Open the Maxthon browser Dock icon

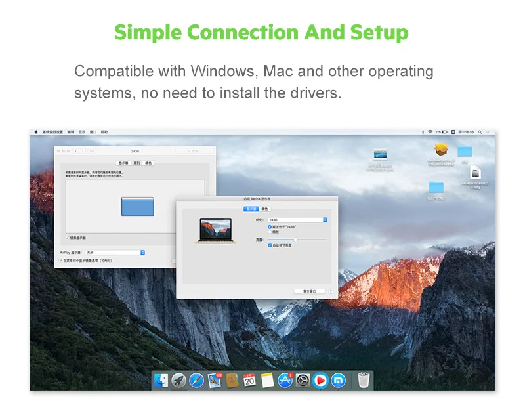pyautogui.click(x=338, y=381)
